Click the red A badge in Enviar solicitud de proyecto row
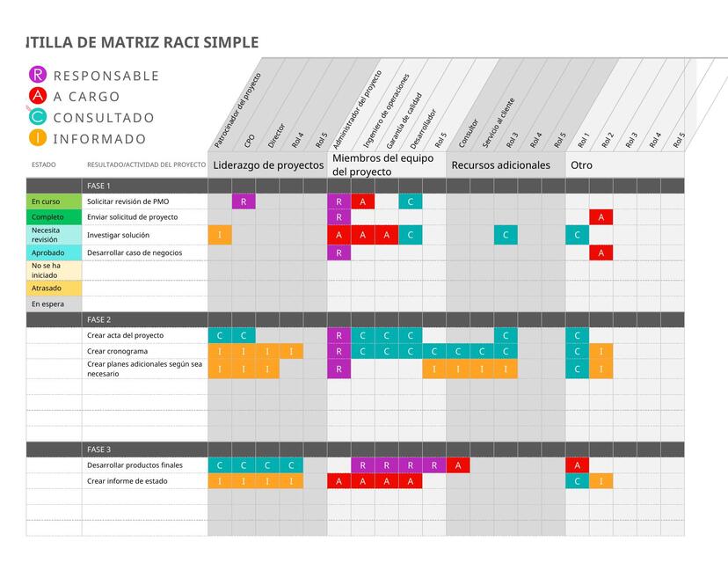Image resolution: width=728 pixels, height=563 pixels. pos(601,217)
